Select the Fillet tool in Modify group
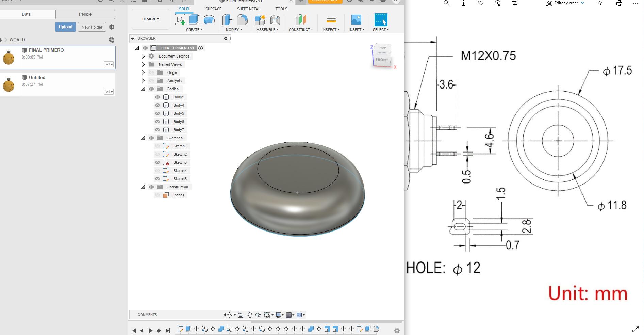 (x=242, y=20)
